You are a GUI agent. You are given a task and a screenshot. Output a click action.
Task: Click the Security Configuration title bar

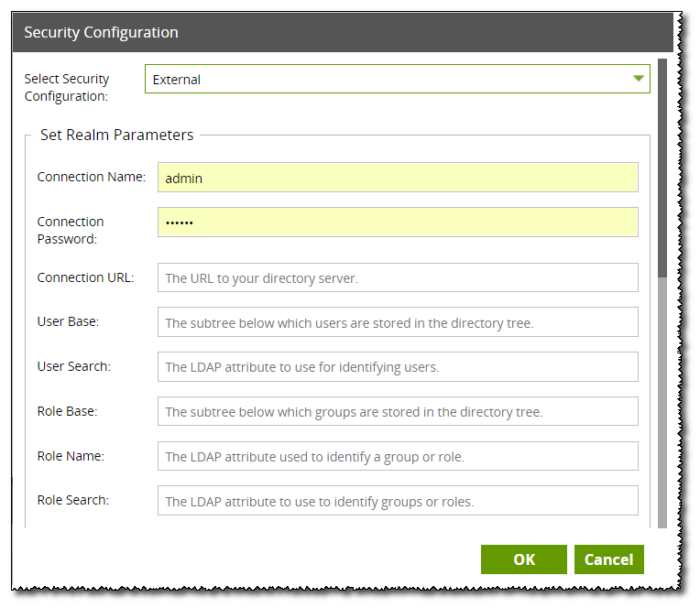pyautogui.click(x=343, y=32)
